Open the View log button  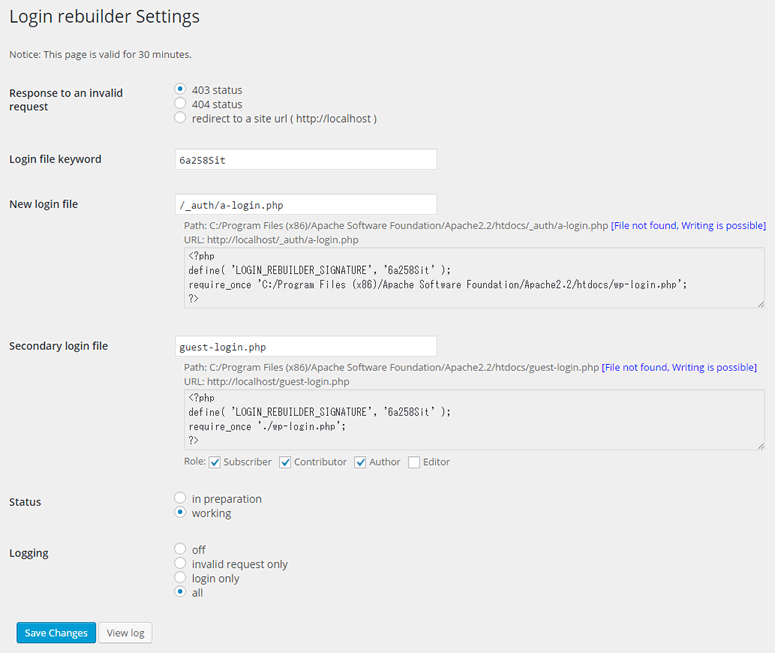point(125,633)
